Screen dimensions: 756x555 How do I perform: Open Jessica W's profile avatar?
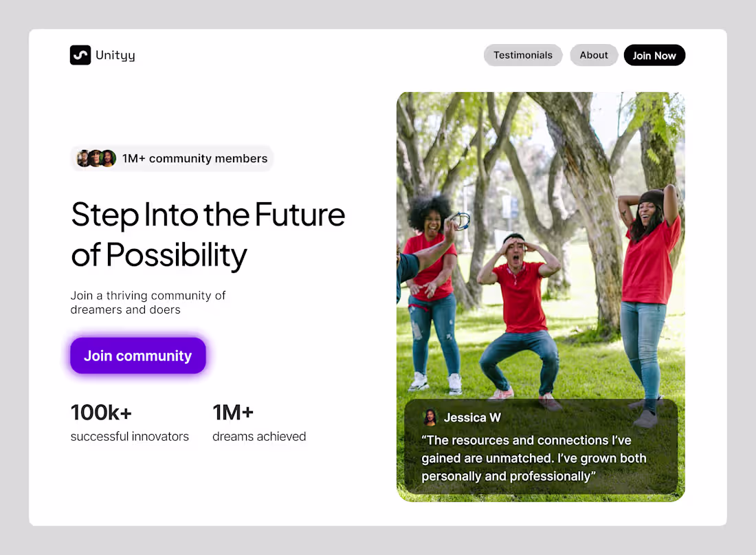click(431, 417)
